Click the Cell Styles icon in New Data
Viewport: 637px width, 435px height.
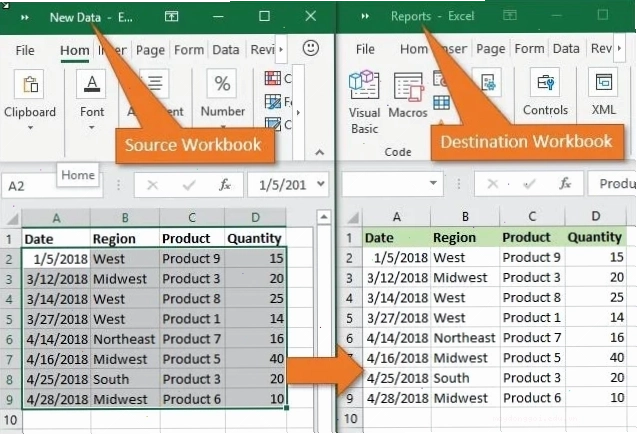(x=273, y=124)
